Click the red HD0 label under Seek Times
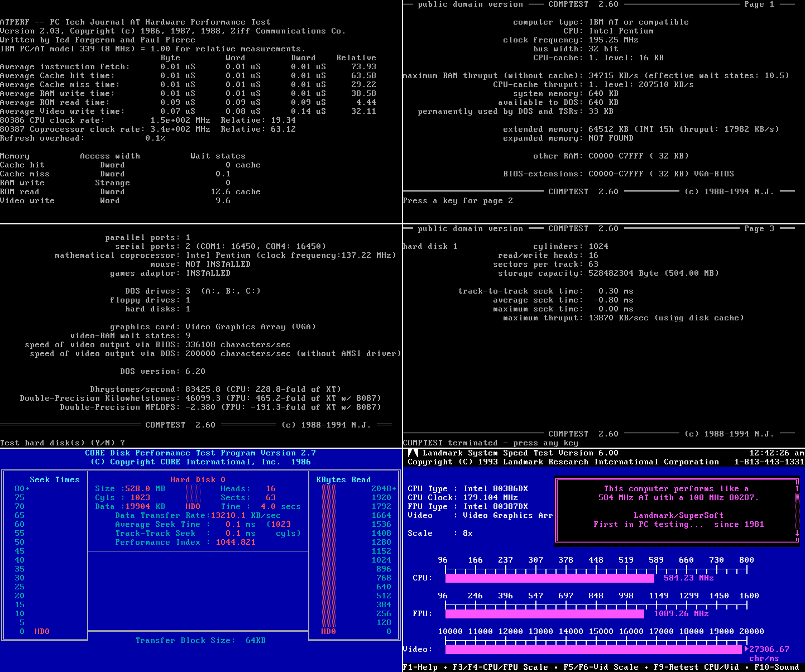Screen dimensions: 805x672 pyautogui.click(x=42, y=631)
